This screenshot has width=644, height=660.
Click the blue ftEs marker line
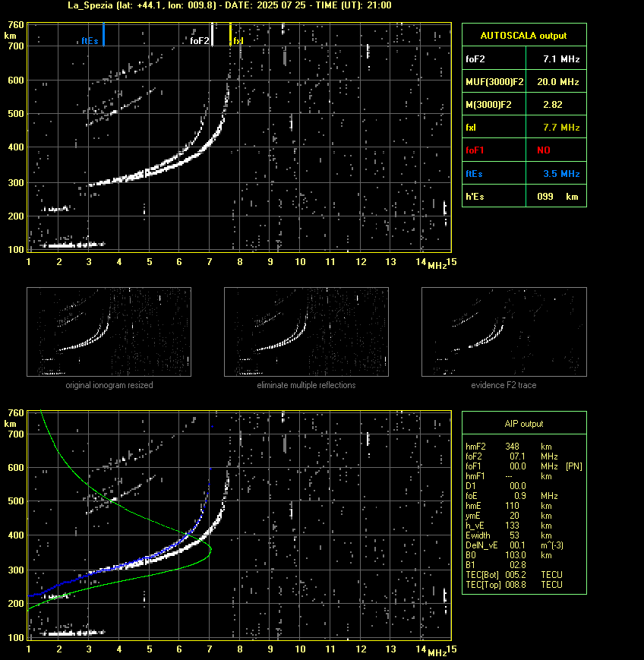click(103, 34)
